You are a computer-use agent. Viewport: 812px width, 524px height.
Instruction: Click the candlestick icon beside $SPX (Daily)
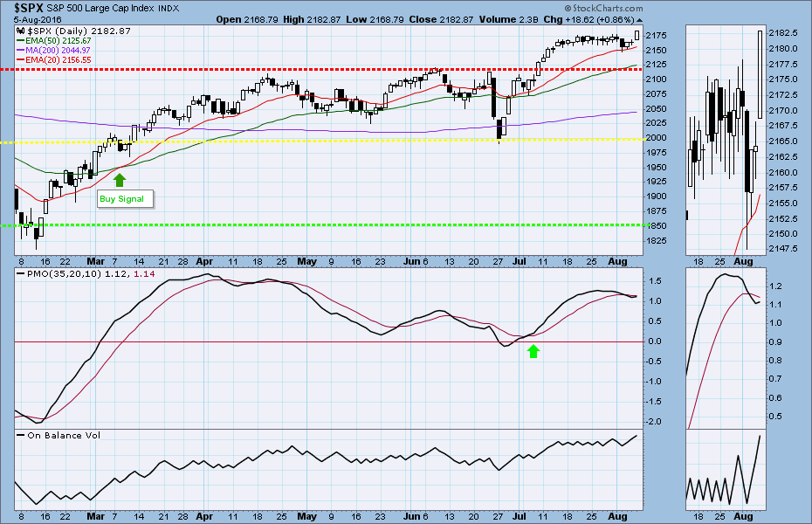tap(21, 31)
